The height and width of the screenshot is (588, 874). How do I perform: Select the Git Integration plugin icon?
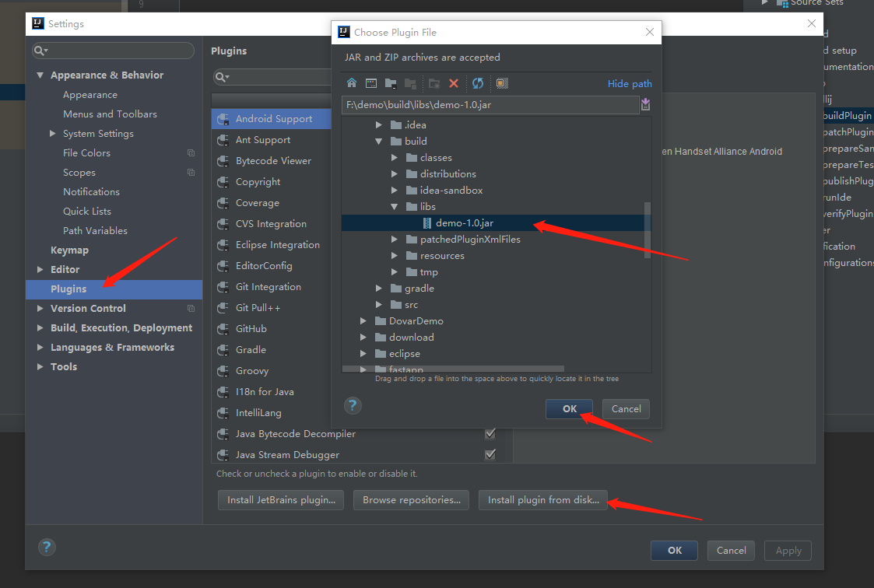coord(223,287)
